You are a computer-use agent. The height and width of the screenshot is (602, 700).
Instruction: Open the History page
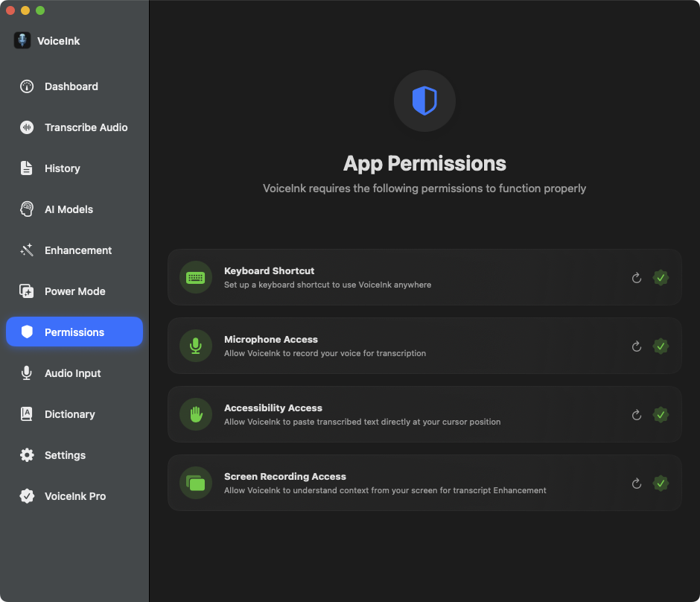62,168
